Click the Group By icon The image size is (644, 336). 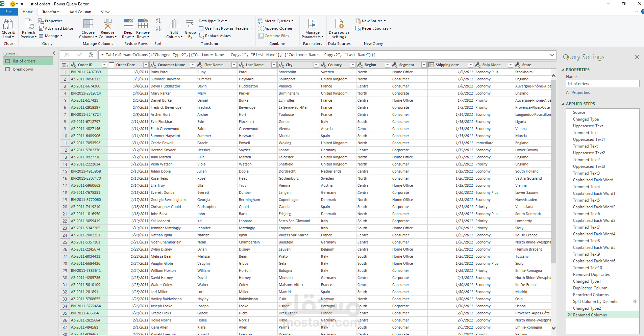point(191,24)
